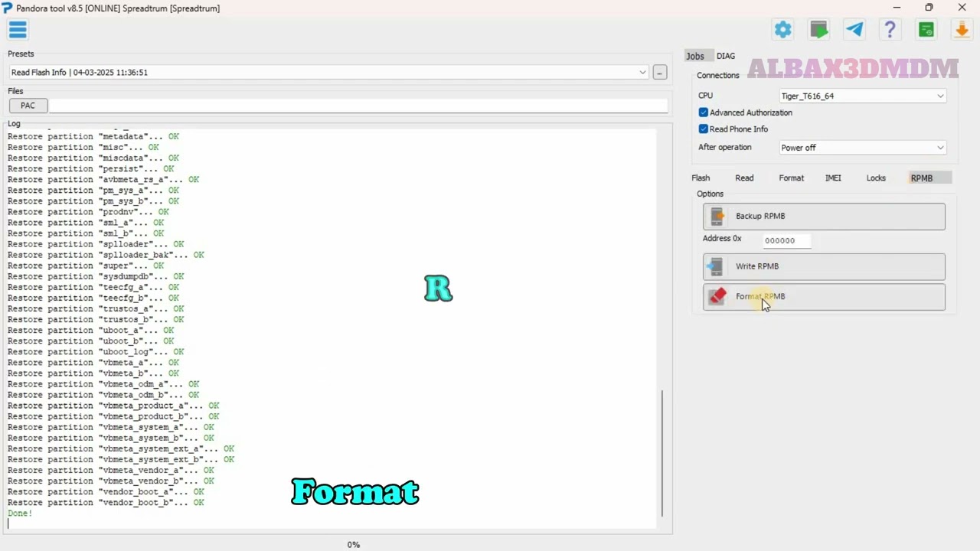Viewport: 980px width, 551px height.
Task: Open the Format tab
Action: [x=792, y=178]
